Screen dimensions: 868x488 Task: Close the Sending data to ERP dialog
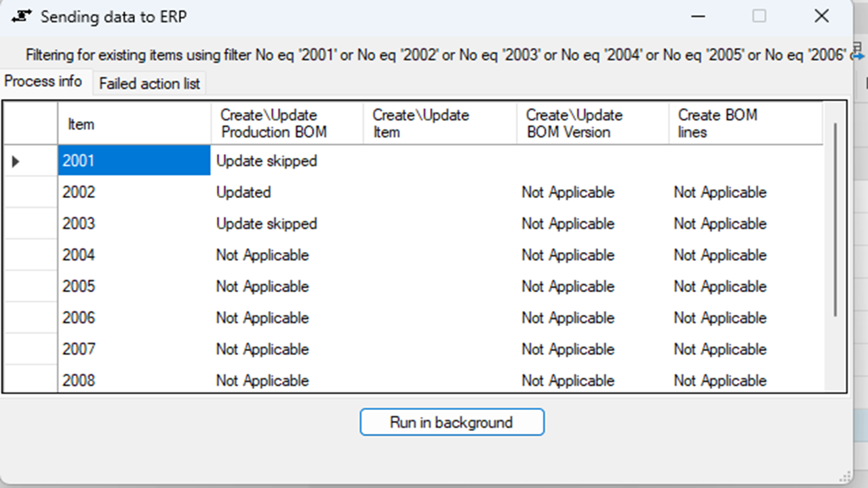(821, 16)
